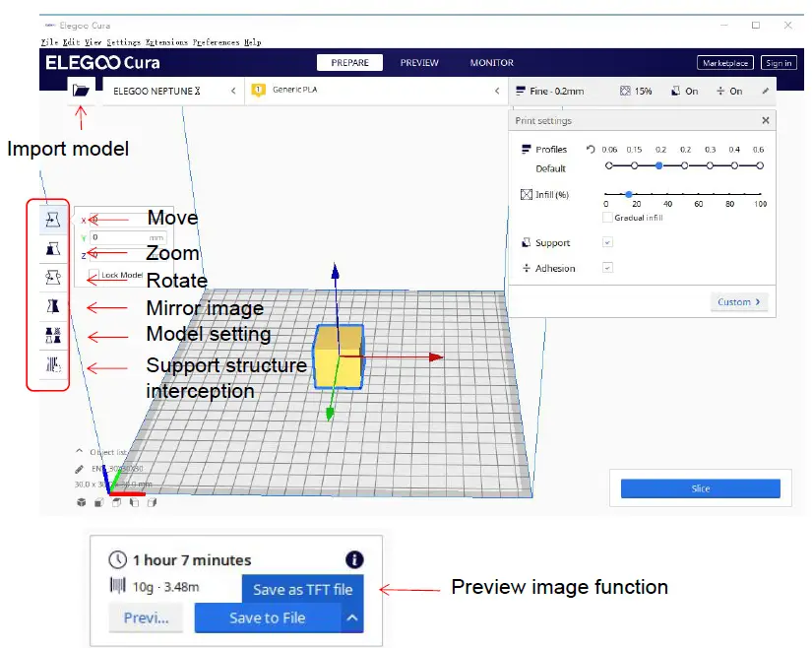The image size is (812, 648).
Task: Select the 0.15 profile radio point
Action: pos(635,165)
